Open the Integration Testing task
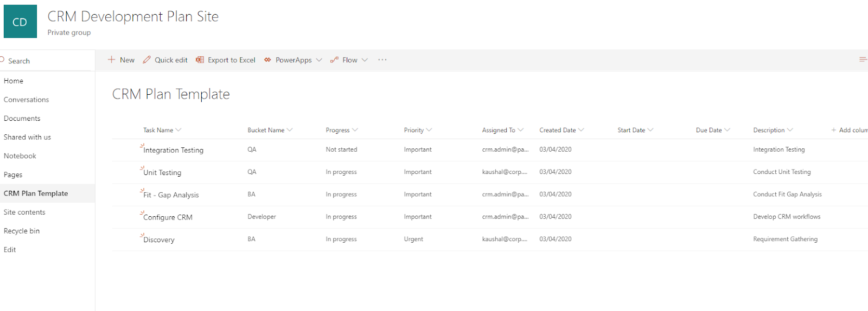The image size is (868, 311). pos(173,150)
